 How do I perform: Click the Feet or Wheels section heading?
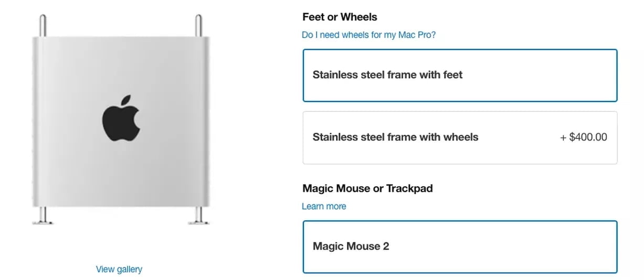coord(340,17)
